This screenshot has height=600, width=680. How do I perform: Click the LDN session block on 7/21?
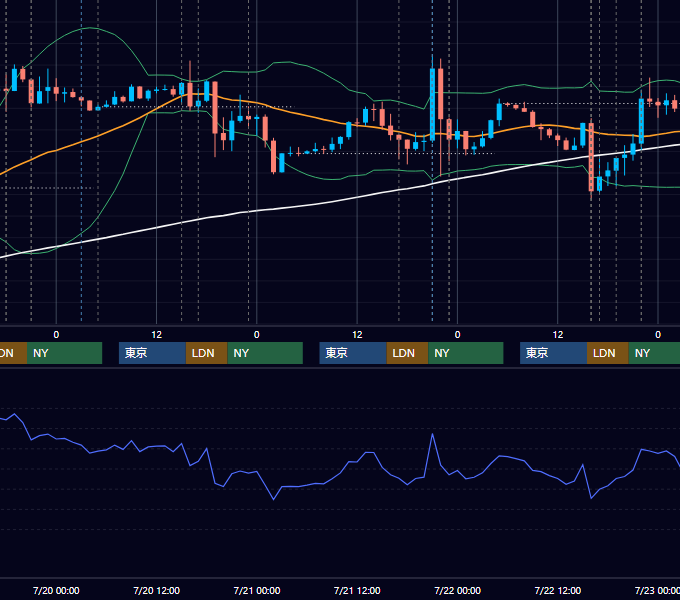coord(407,353)
